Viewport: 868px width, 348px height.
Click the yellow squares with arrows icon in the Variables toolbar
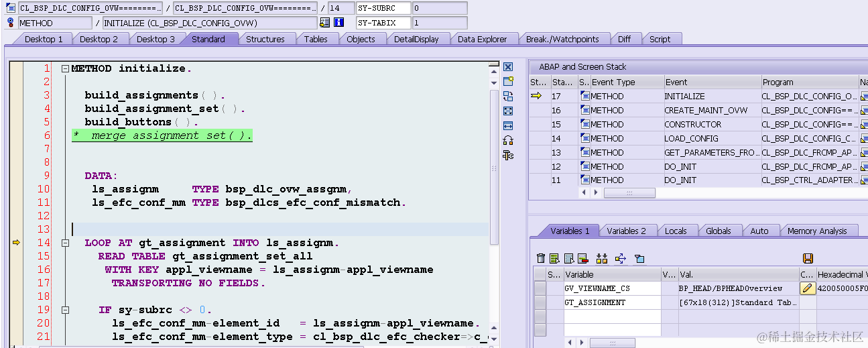(602, 258)
